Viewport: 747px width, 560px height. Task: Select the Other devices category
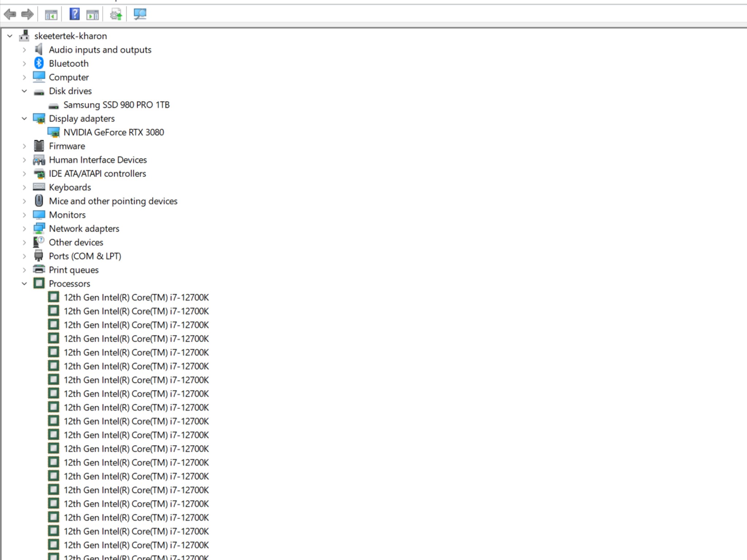[76, 242]
